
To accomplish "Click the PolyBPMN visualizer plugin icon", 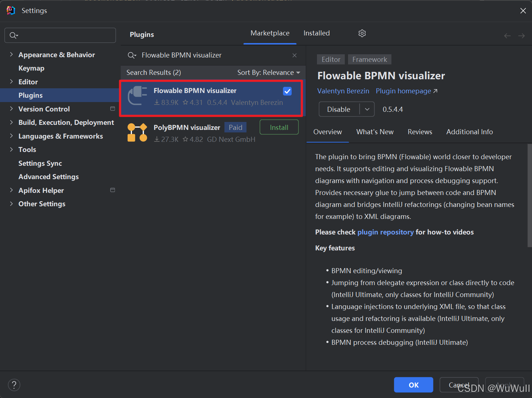I will 137,132.
